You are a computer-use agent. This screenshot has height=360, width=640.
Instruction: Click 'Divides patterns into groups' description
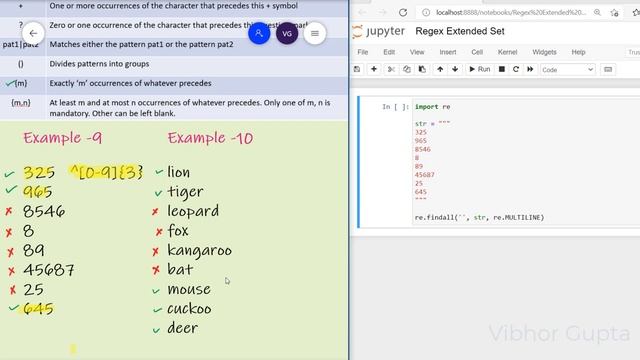coord(99,64)
